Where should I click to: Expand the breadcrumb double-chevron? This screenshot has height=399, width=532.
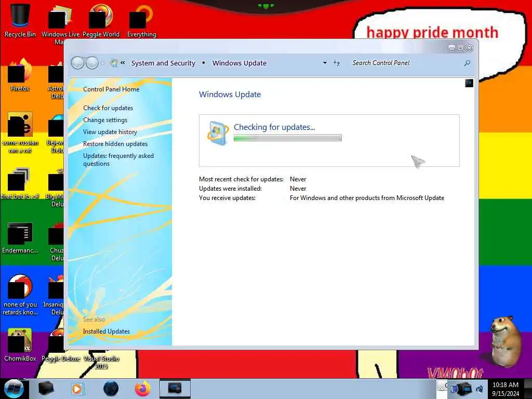(x=123, y=63)
